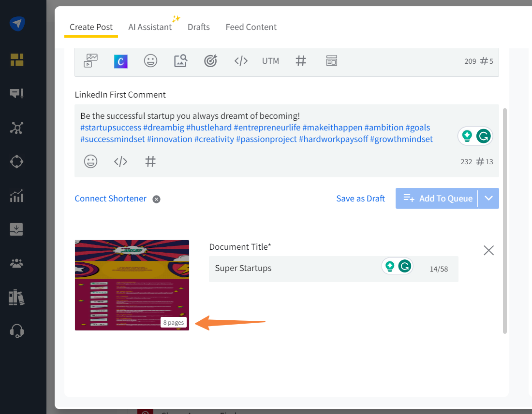532x414 pixels.
Task: Remove the attached document with X
Action: [488, 250]
